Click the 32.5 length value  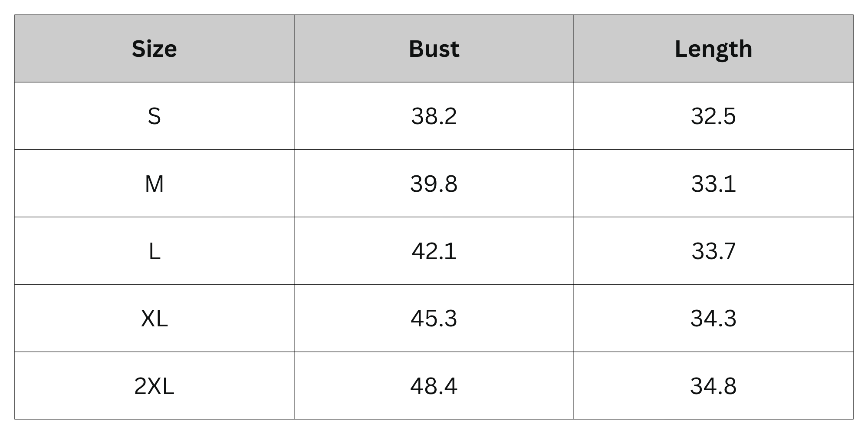(x=713, y=116)
